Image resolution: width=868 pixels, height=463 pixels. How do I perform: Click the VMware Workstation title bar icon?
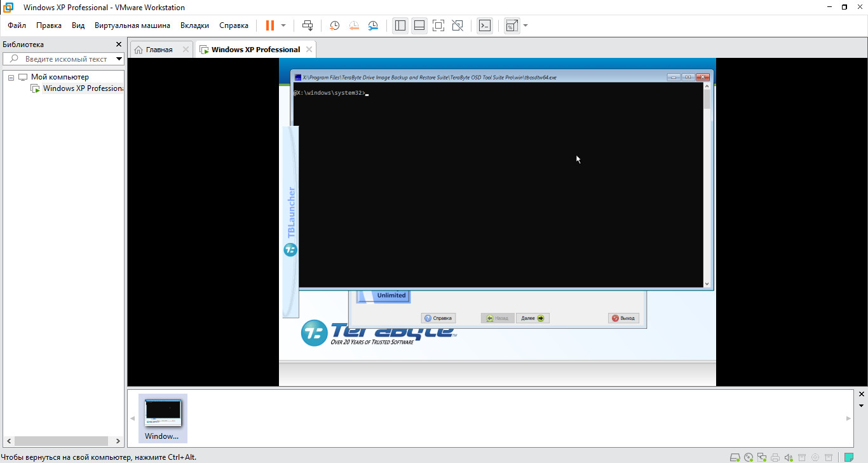(x=9, y=7)
